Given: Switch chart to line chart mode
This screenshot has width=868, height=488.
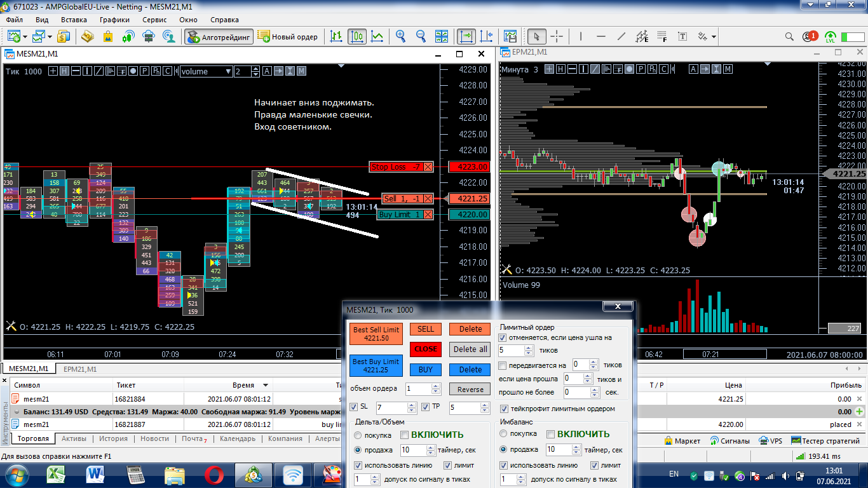Looking at the screenshot, I should 377,36.
